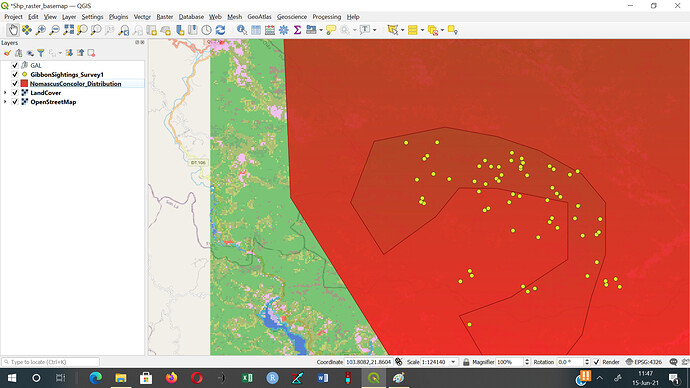Uncheck the GibbonSightings_Survey1 layer visibility
Screen dimensions: 690x388
click(x=15, y=75)
